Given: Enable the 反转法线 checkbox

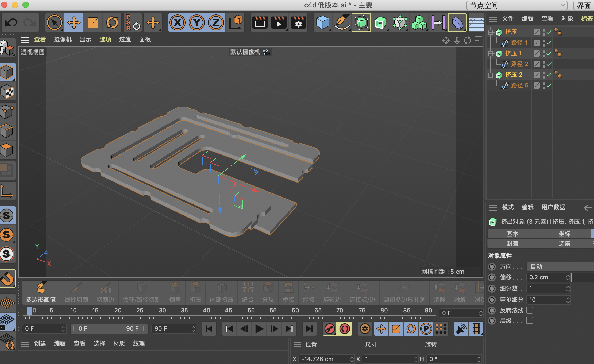Looking at the screenshot, I should [529, 310].
